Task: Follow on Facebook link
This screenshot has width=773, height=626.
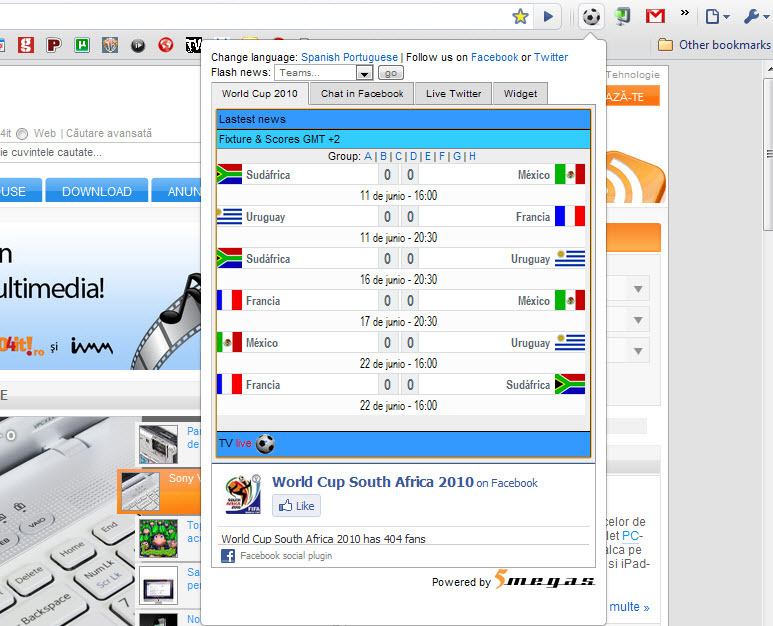Action: pos(494,57)
